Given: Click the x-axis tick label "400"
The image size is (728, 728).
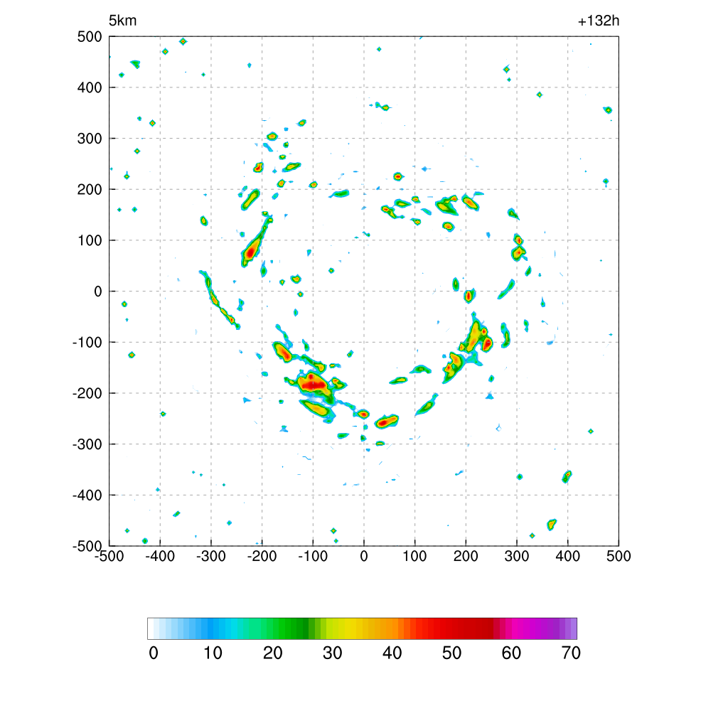Looking at the screenshot, I should coord(568,556).
